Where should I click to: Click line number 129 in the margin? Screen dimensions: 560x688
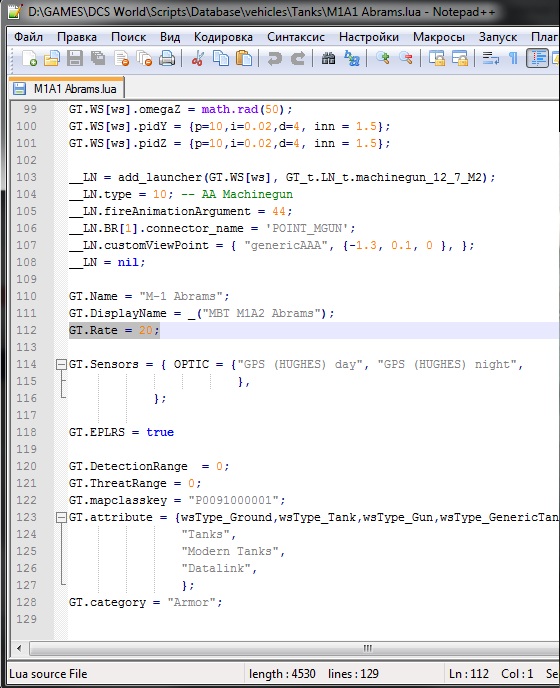(x=26, y=620)
